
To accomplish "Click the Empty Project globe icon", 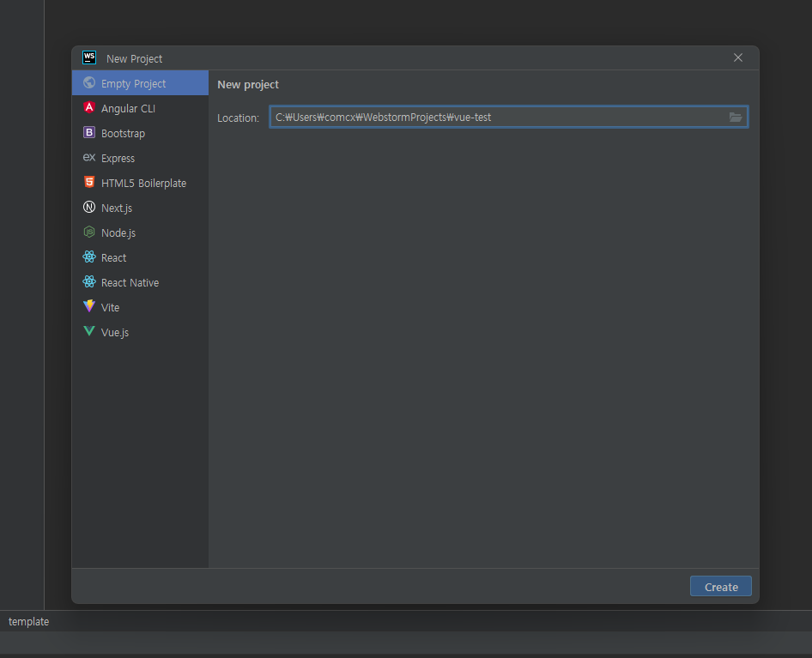I will tap(89, 83).
